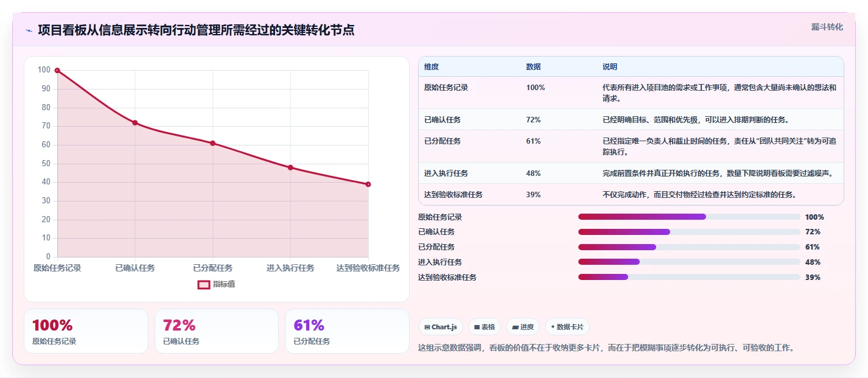This screenshot has height=378, width=868.
Task: Click the dashboard title about 项目看板
Action: (196, 30)
